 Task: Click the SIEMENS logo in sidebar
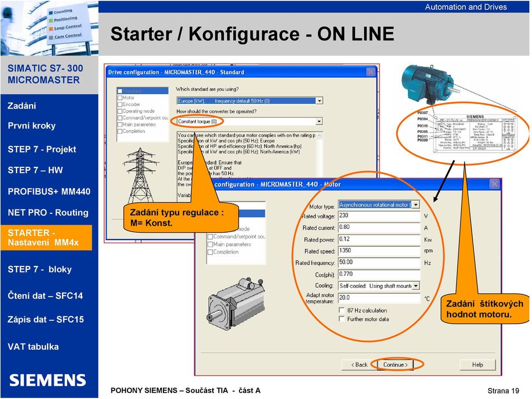pos(48,380)
